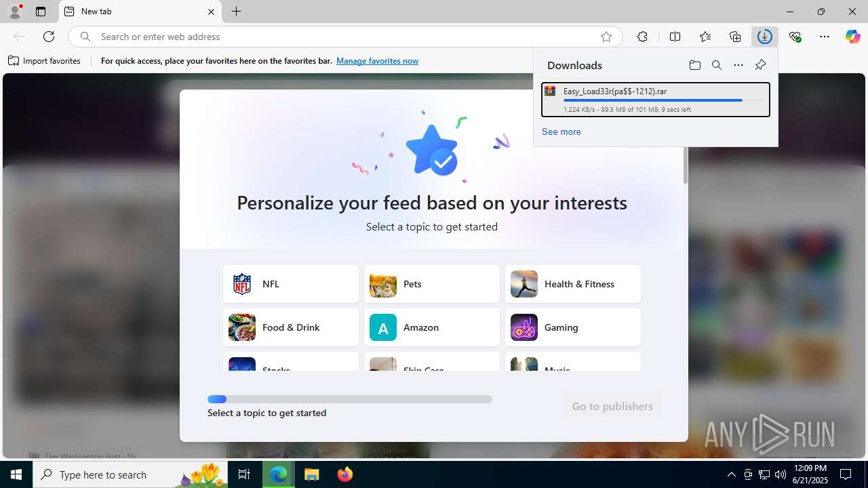Choose the Health & Fitness topic
The height and width of the screenshot is (488, 868).
tap(573, 284)
